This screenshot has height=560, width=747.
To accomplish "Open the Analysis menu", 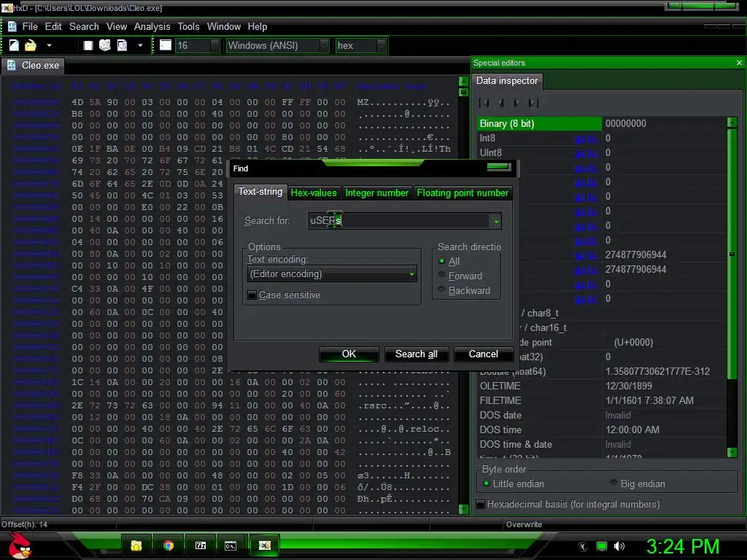I will [x=152, y=27].
